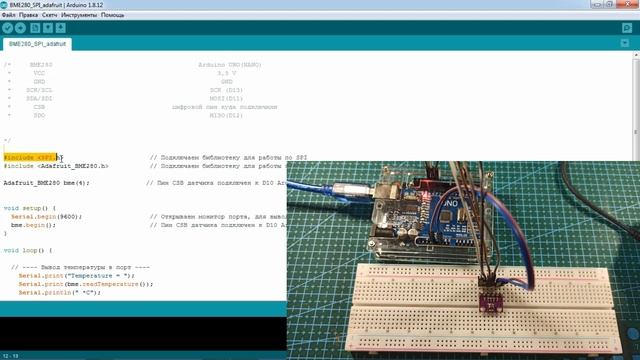Viewport: 640px width, 360px height.
Task: Click the Arduino icon in title bar
Action: click(4, 5)
